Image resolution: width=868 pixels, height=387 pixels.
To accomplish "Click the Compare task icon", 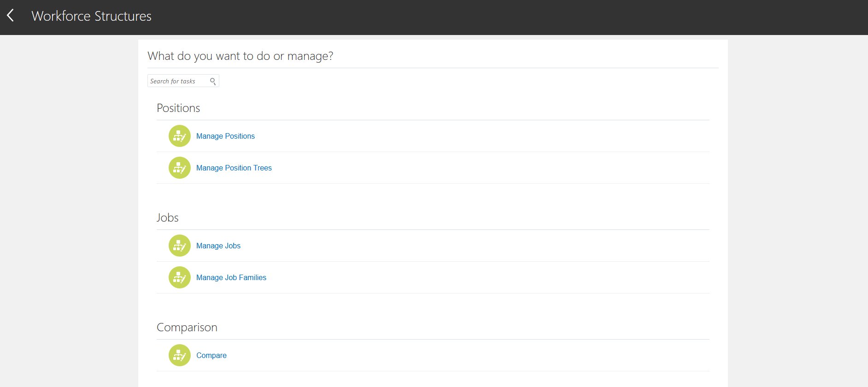I will pyautogui.click(x=180, y=355).
